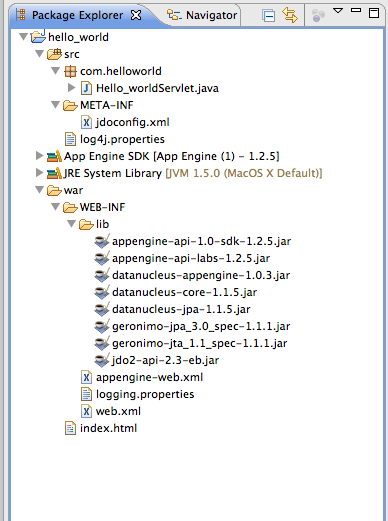Image resolution: width=388 pixels, height=521 pixels.
Task: Collapse the META-INF folder
Action: coord(55,104)
